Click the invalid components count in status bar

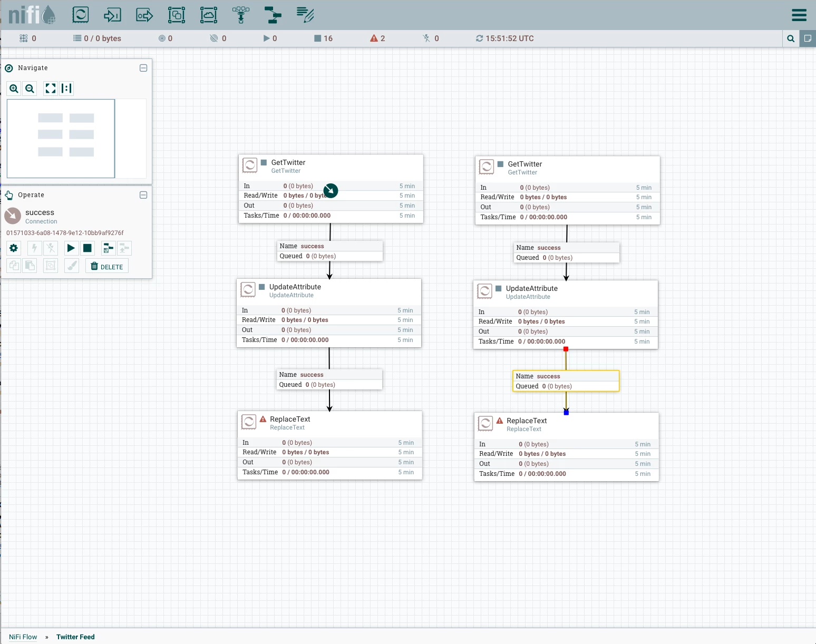[377, 38]
